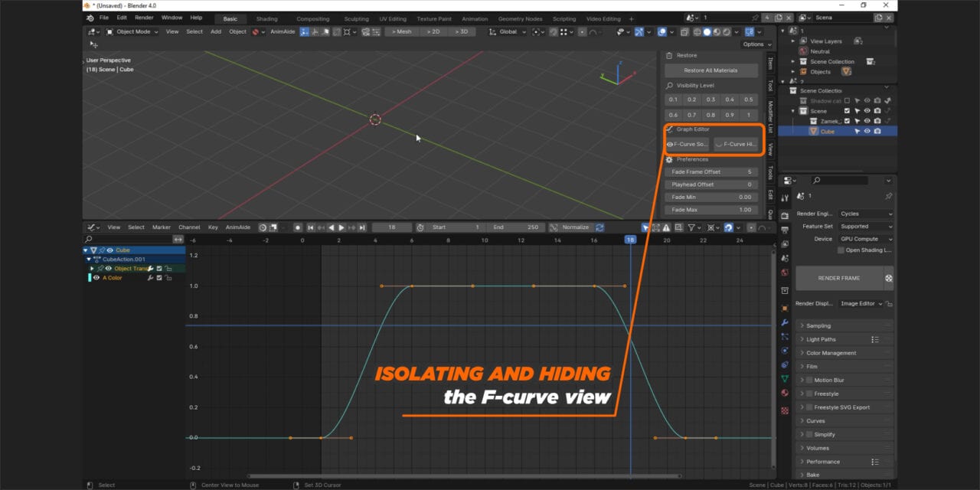Switch to the Geometry Nodes workspace tab
Screen dimensions: 980x490
[x=520, y=18]
